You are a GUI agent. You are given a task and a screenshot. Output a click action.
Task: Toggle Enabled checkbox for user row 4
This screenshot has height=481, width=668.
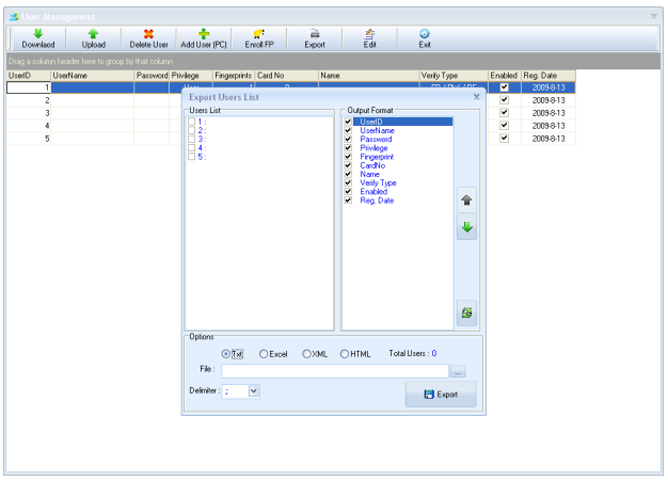tap(504, 126)
